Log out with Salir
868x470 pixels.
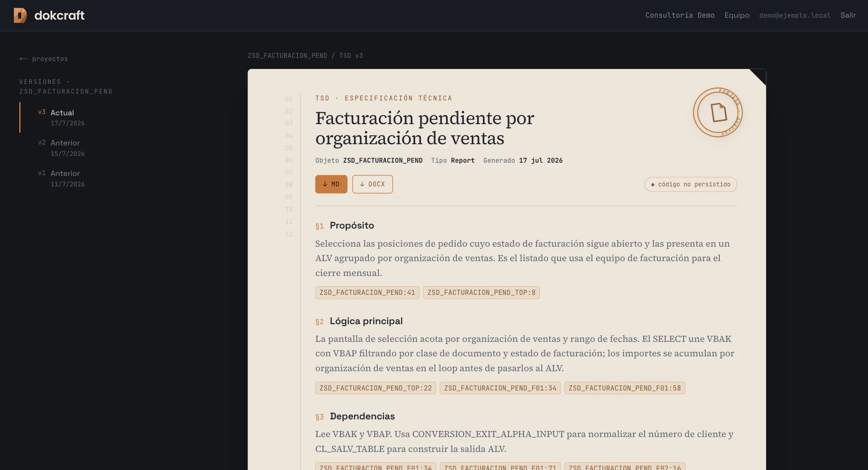(x=848, y=15)
